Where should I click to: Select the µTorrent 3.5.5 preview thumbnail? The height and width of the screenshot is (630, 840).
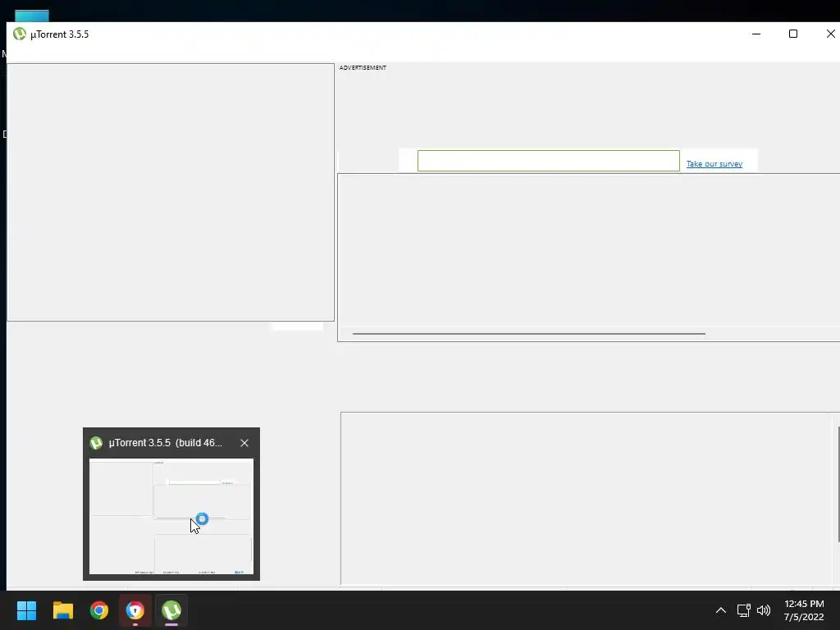click(x=171, y=517)
